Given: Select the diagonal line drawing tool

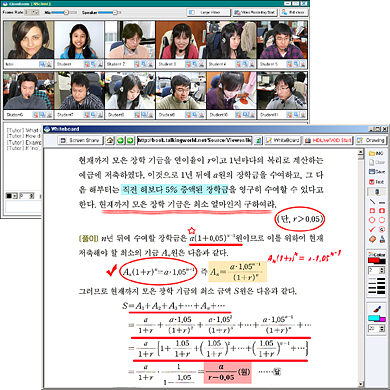Looking at the screenshot, I should (372, 202).
